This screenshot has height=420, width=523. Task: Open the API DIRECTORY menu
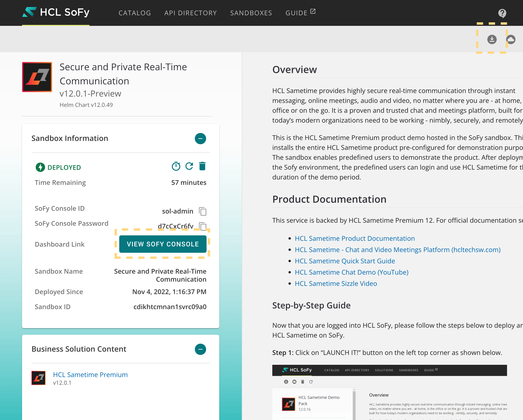tap(191, 13)
